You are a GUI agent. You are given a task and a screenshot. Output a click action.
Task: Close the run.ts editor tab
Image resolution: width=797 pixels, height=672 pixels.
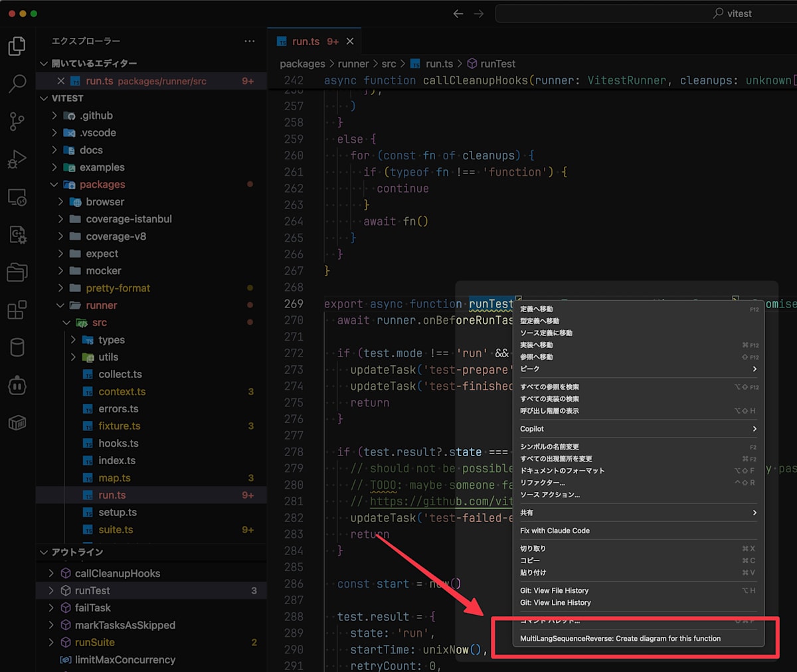(350, 41)
